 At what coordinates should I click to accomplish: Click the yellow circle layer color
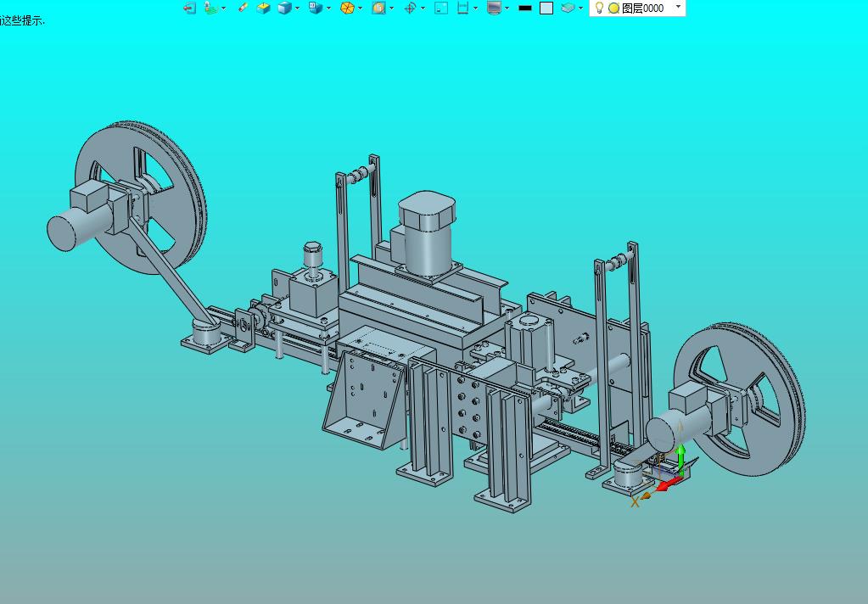(x=613, y=8)
